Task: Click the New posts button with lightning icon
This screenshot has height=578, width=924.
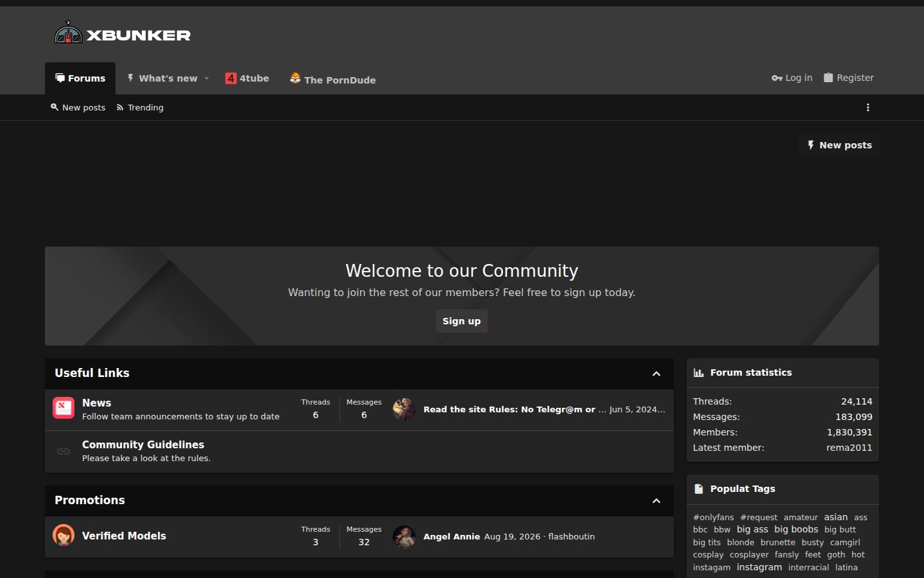Action: 839,145
